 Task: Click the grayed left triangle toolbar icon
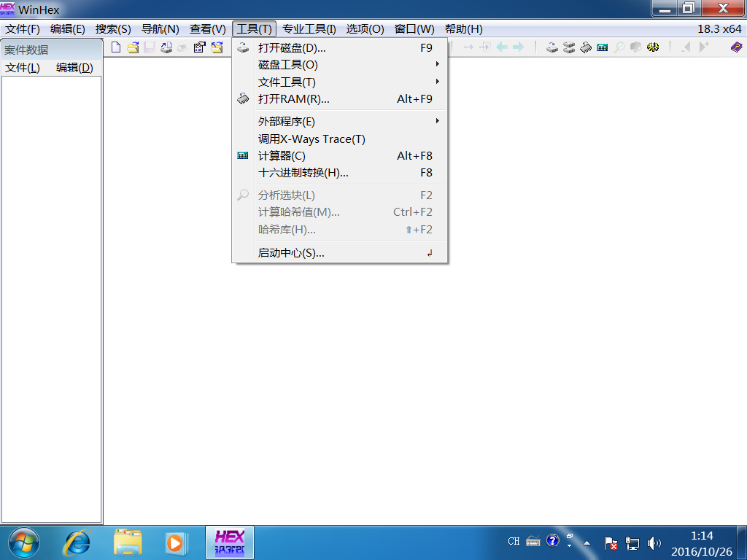pos(686,47)
